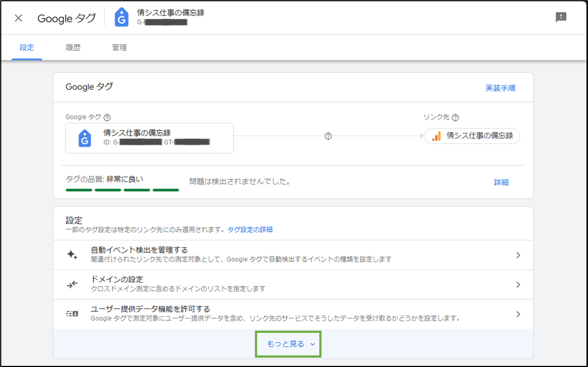Click the help icon on the connection line
The height and width of the screenshot is (367, 588).
(328, 136)
